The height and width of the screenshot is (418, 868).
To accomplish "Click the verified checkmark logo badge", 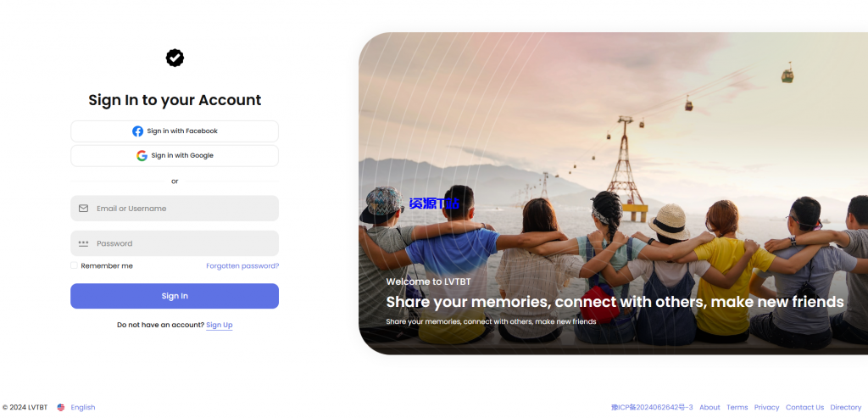I will pyautogui.click(x=175, y=58).
